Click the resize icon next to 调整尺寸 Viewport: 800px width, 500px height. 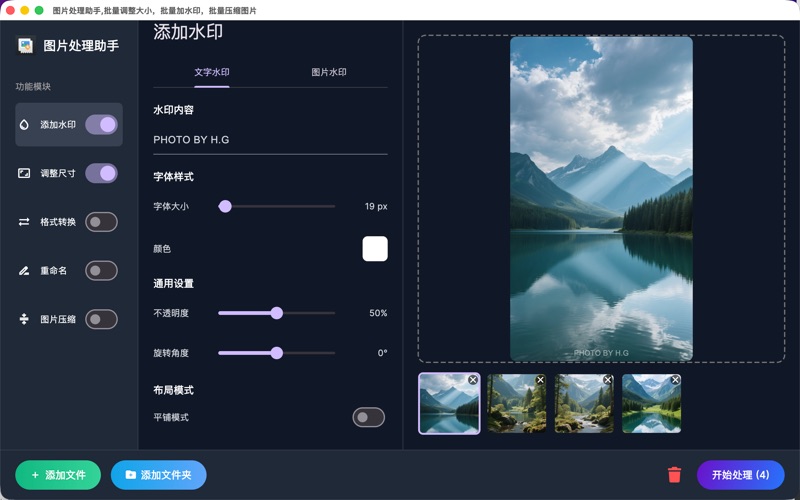[x=24, y=173]
